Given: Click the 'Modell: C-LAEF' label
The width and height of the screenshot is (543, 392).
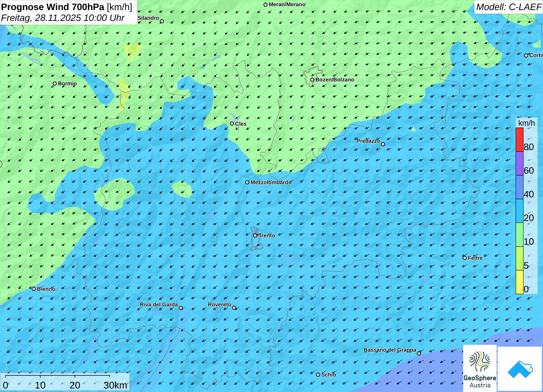Looking at the screenshot, I should click(x=508, y=7).
